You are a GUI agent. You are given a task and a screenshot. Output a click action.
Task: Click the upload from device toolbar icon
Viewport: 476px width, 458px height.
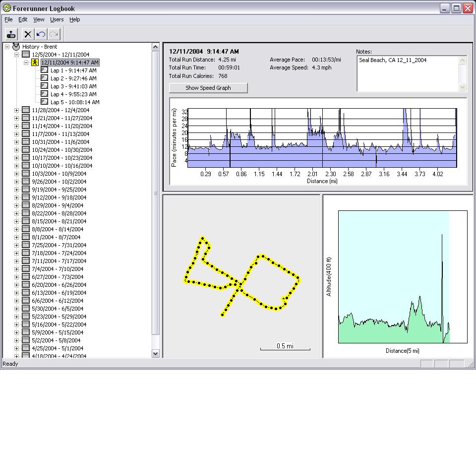point(11,34)
